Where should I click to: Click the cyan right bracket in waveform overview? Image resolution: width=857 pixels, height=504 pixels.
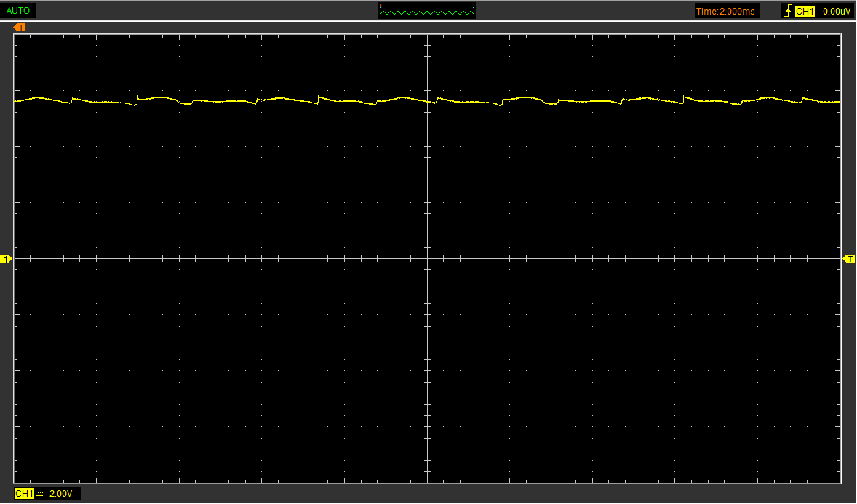474,12
